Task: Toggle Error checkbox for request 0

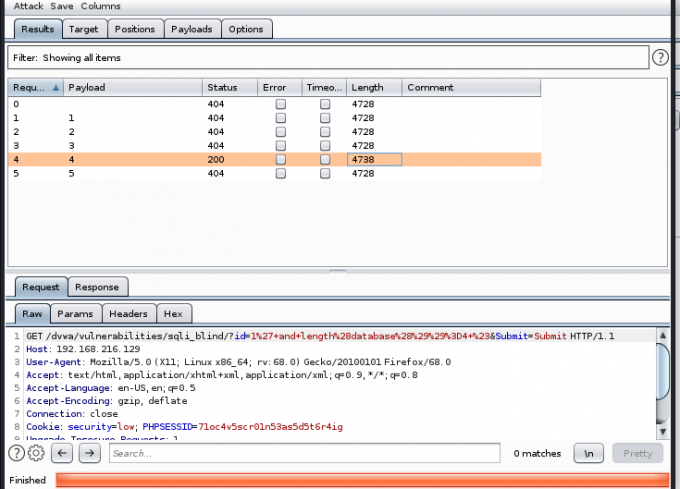Action: click(x=281, y=104)
